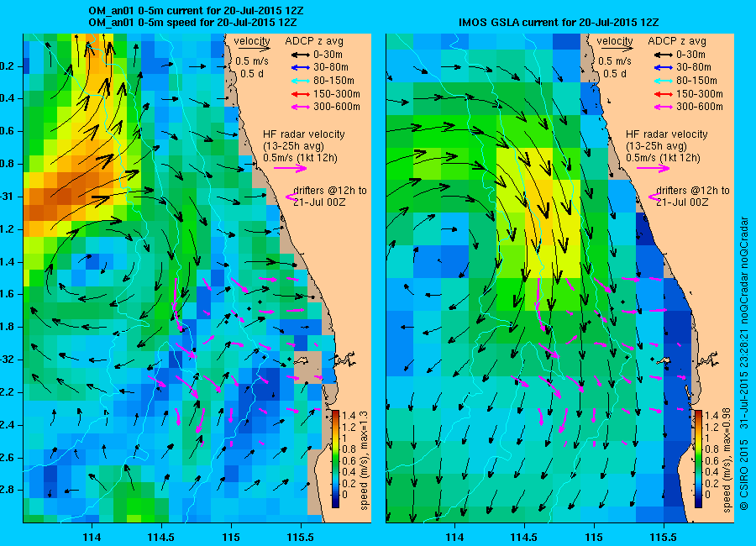Screen dimensions: 756x546
Task: Click 'HF radar velocity' text in IMOS GSLA panel
Action: pos(667,134)
